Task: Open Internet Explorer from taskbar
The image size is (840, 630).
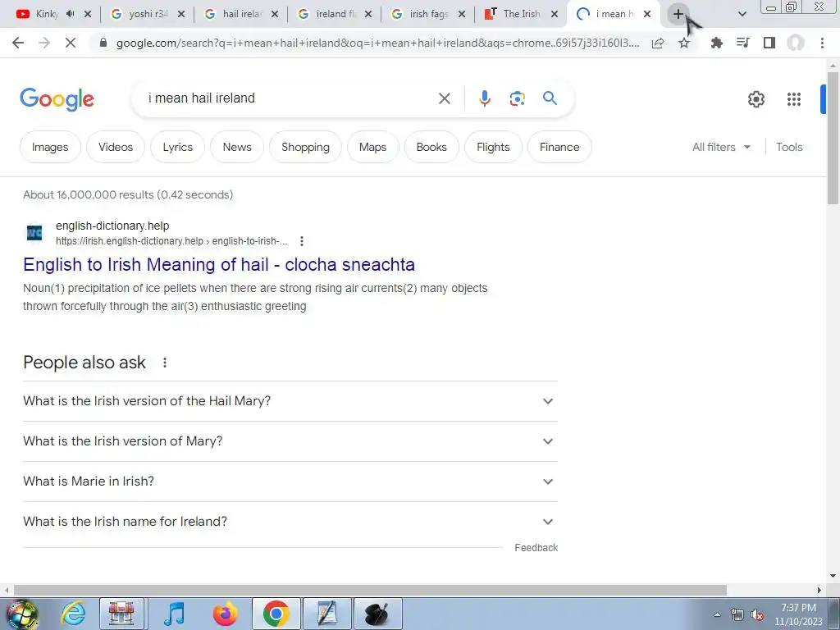Action: (x=73, y=614)
